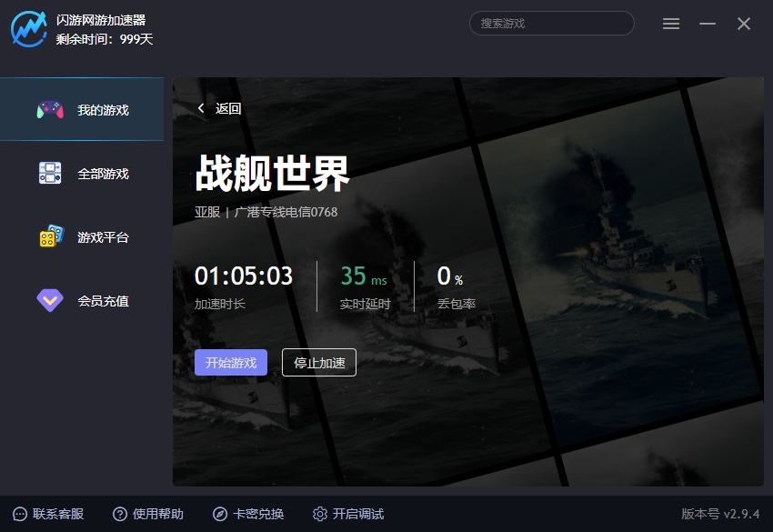Click the 游戏平台 game platform icon
The width and height of the screenshot is (773, 532).
(52, 236)
